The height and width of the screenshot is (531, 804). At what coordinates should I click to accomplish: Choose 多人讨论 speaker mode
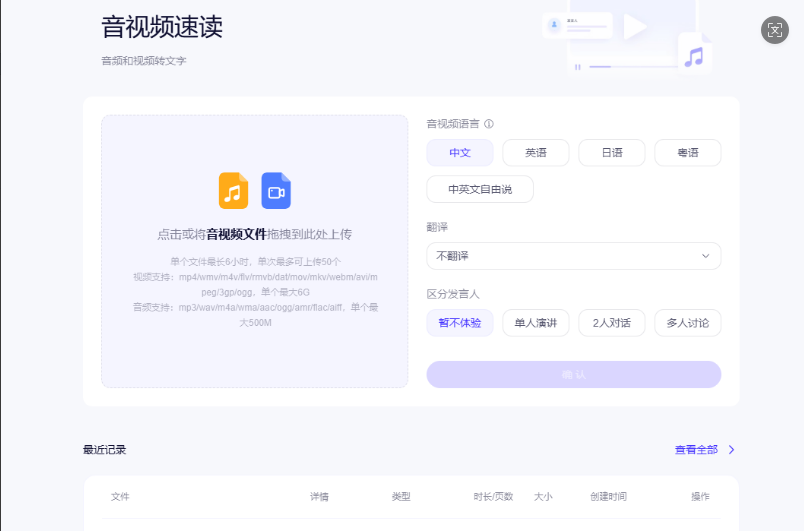click(688, 323)
